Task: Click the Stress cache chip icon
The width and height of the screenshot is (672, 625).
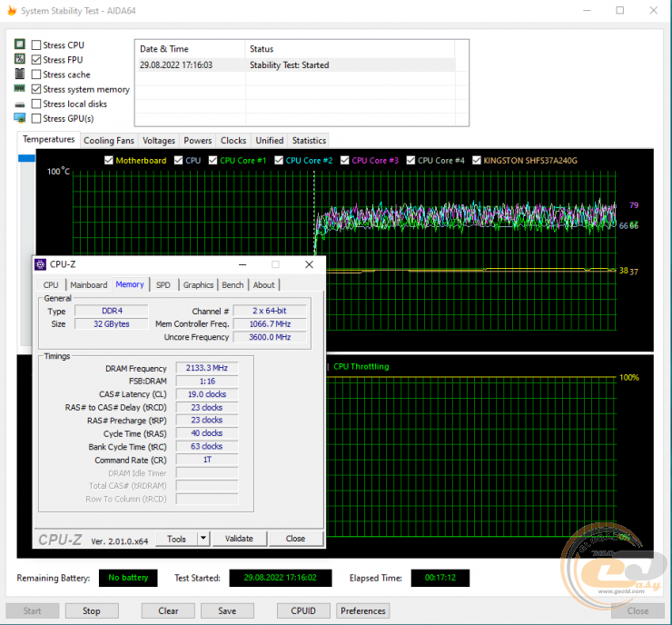Action: click(20, 74)
